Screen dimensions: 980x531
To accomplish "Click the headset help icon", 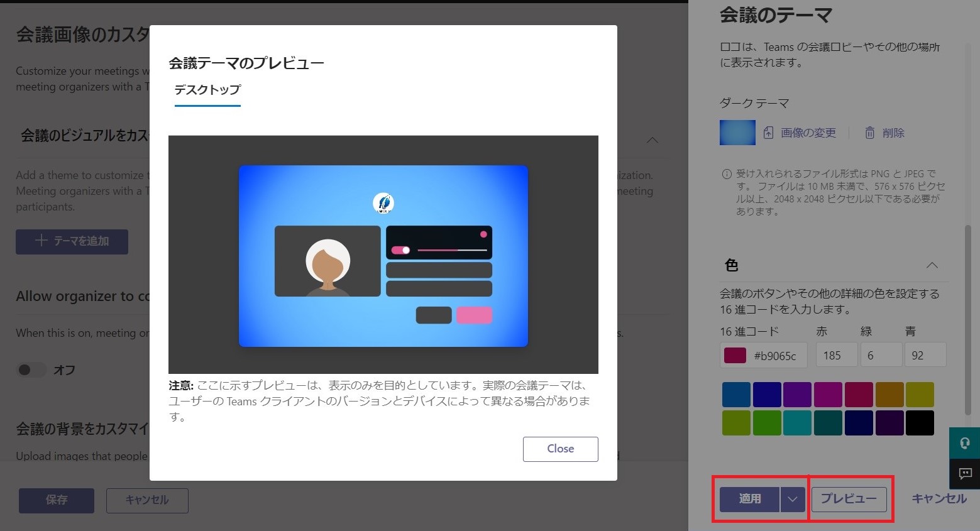I will [x=965, y=443].
